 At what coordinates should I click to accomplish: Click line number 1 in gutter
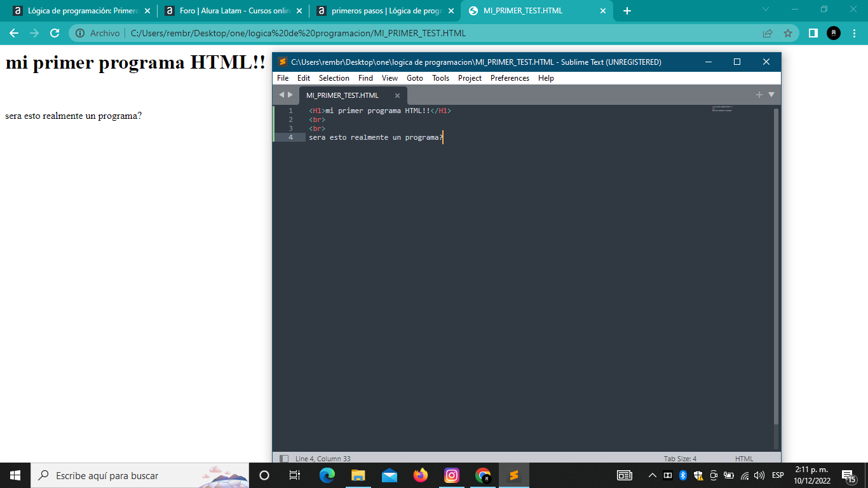pos(290,111)
